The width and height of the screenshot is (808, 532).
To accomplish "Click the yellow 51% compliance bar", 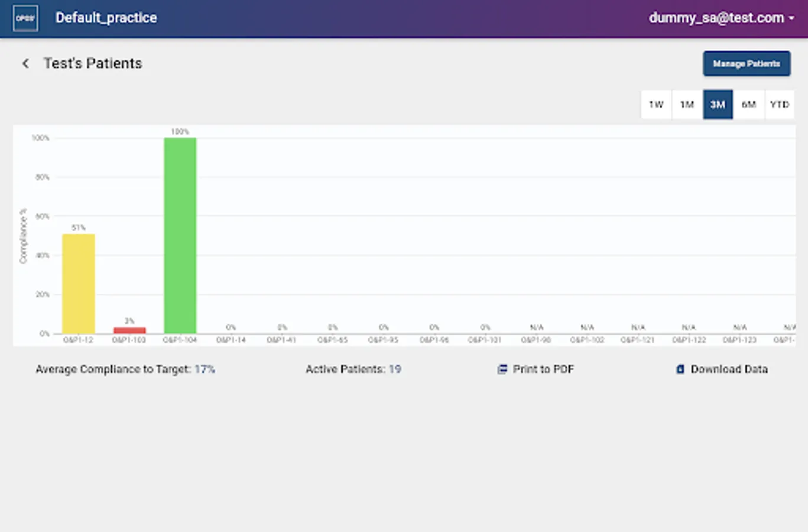I will coord(79,284).
